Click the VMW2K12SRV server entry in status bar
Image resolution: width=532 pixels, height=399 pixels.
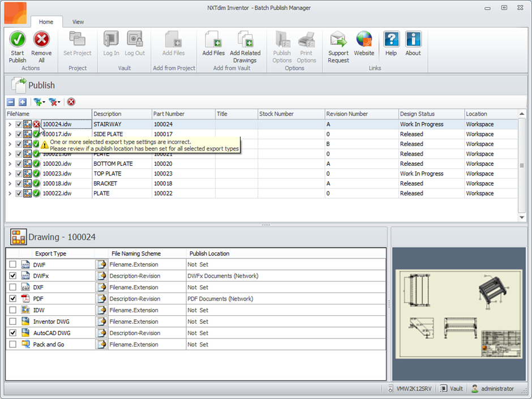pos(410,388)
